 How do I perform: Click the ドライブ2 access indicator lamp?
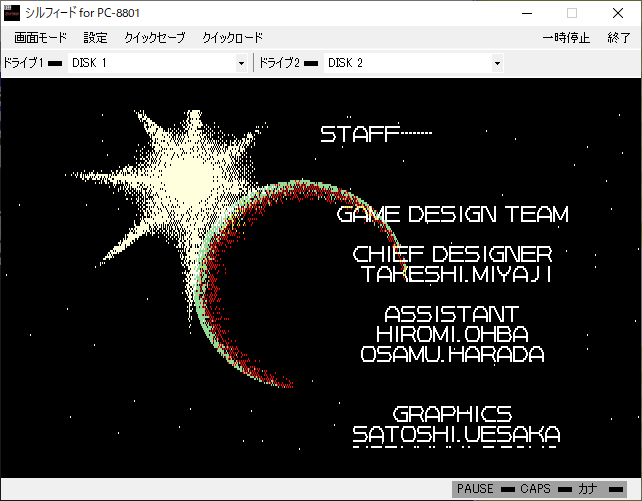(311, 63)
